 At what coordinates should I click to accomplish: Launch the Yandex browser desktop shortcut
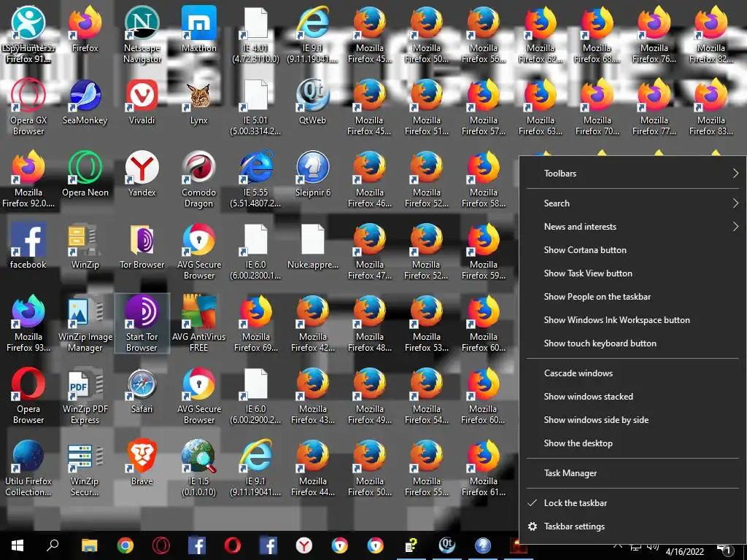coord(142,174)
